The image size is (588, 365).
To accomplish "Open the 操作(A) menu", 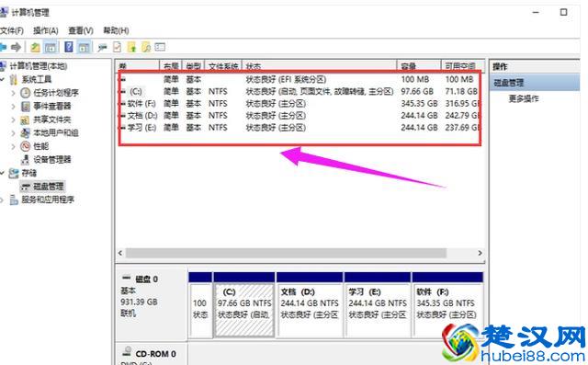I will pyautogui.click(x=45, y=30).
